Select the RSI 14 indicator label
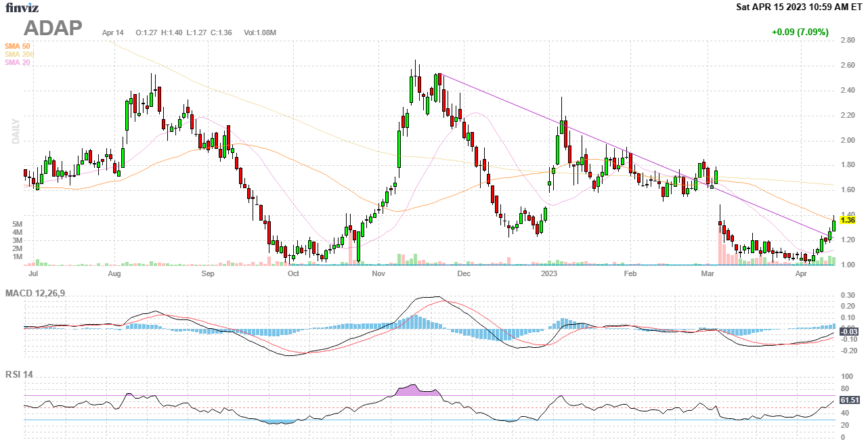868x448 pixels. tap(20, 374)
